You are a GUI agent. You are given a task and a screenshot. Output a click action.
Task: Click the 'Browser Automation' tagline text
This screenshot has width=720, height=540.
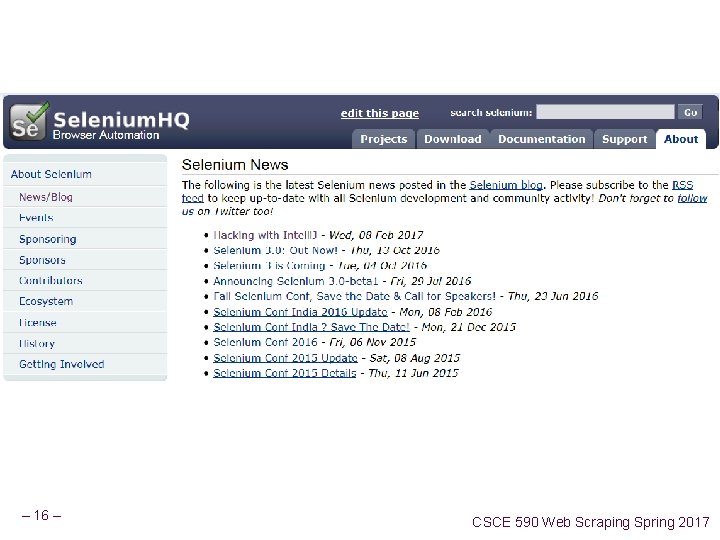[106, 135]
